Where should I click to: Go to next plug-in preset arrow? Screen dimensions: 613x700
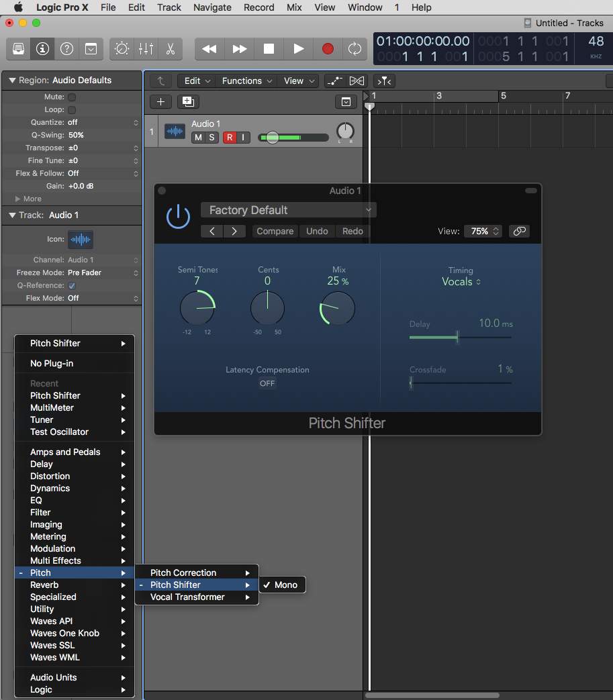(234, 232)
